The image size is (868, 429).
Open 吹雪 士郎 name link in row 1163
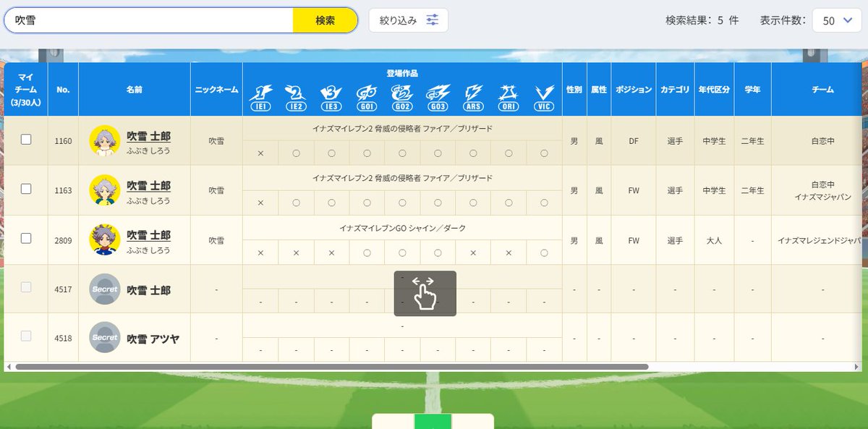point(148,184)
